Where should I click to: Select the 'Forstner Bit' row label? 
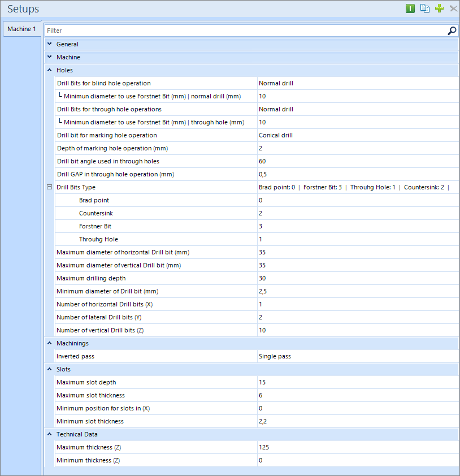click(96, 226)
